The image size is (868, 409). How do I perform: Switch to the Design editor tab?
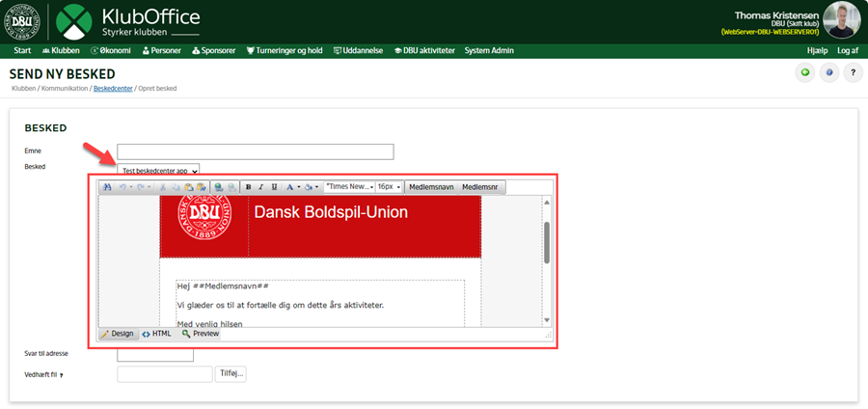118,334
